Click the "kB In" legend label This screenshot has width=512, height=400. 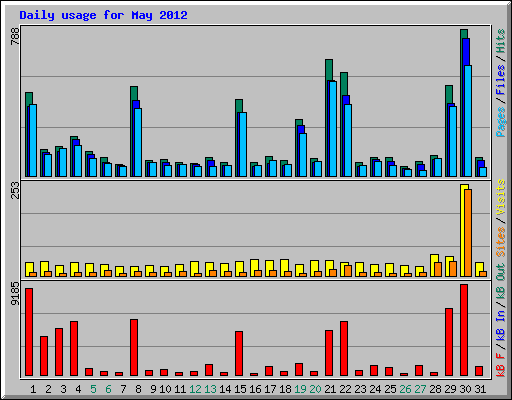click(501, 316)
